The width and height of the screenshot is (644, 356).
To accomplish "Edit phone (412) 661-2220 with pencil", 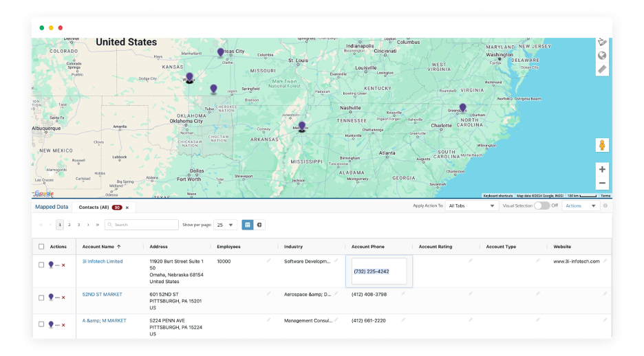I will coord(403,320).
